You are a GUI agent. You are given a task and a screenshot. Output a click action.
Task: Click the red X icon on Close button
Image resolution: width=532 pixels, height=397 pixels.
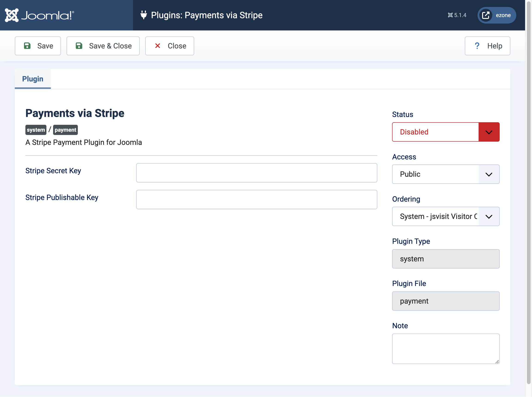158,46
